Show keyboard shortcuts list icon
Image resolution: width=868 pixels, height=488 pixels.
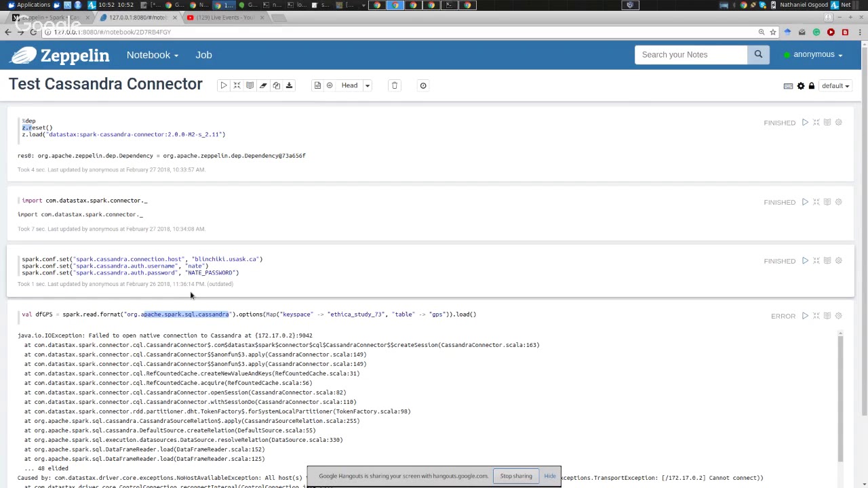point(788,86)
